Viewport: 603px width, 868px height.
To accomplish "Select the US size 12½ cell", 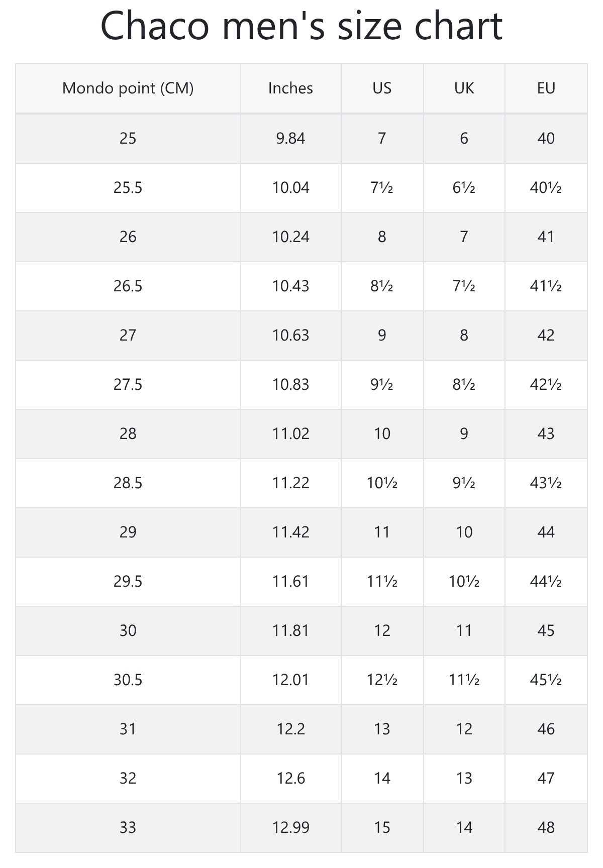I will coord(382,680).
